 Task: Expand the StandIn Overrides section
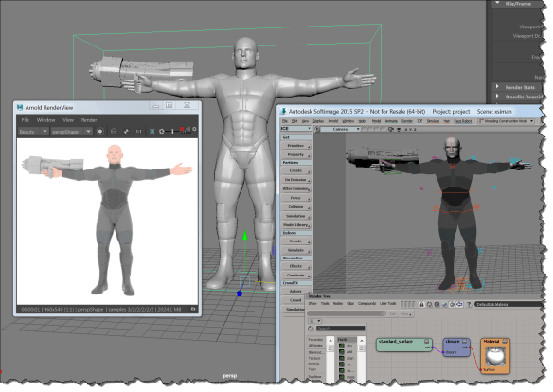497,96
